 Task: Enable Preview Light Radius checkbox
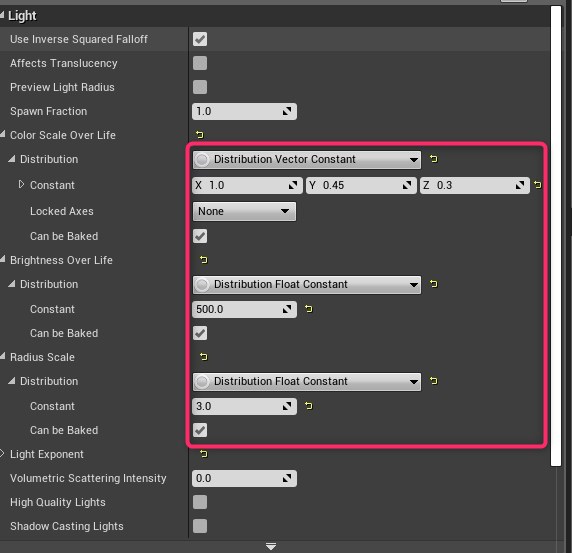[x=200, y=87]
